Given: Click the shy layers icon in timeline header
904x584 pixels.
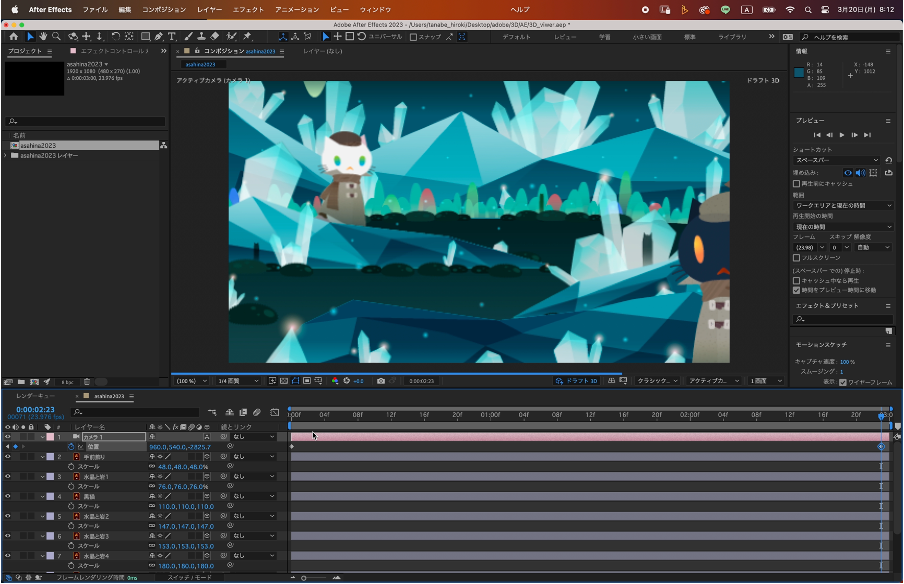Looking at the screenshot, I should 229,412.
